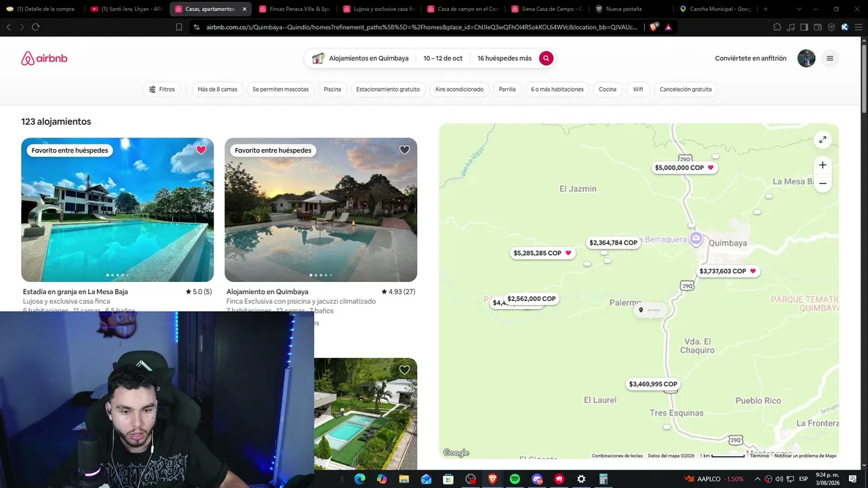Switch to the Casa de campo tab
Viewport: 868px width, 488px height.
[462, 9]
